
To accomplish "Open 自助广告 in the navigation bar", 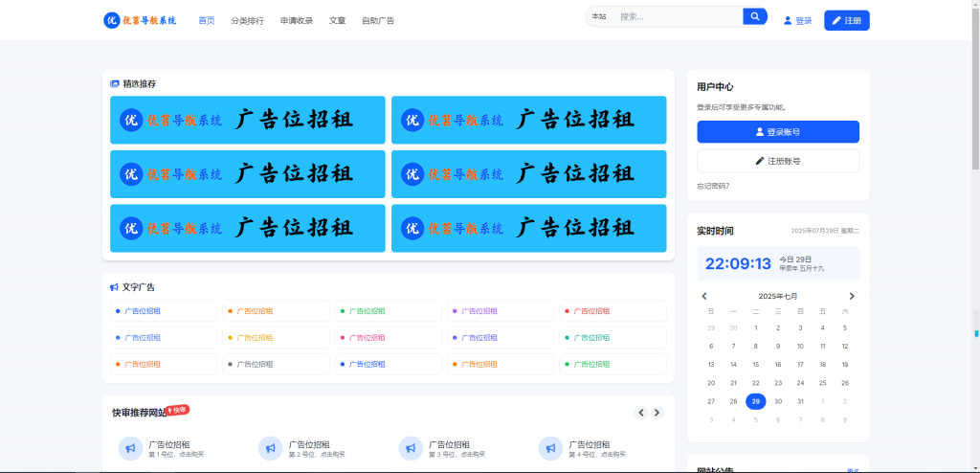I will pyautogui.click(x=378, y=21).
